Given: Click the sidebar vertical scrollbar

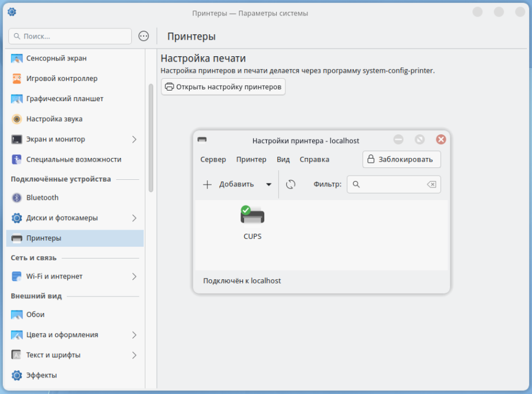Looking at the screenshot, I should coord(151,138).
